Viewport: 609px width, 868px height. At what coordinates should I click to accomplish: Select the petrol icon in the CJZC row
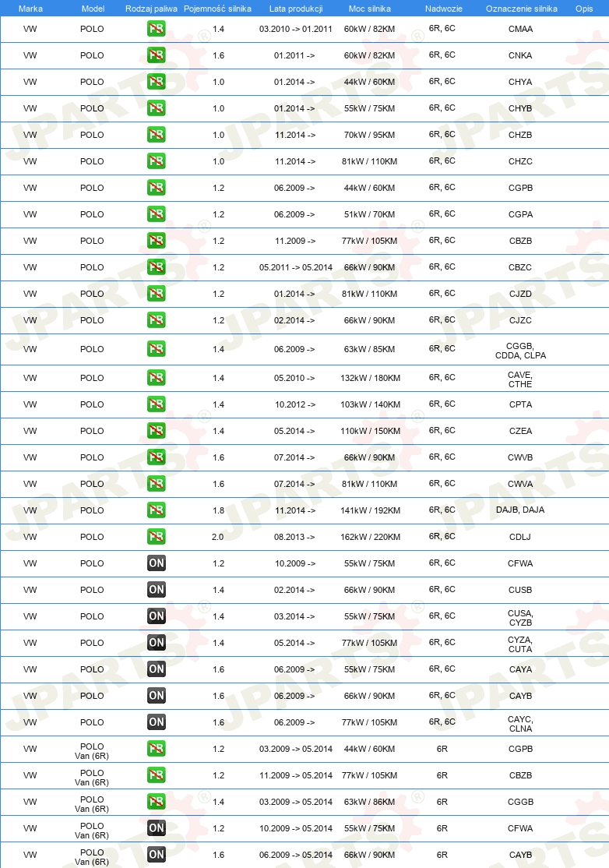click(x=157, y=320)
